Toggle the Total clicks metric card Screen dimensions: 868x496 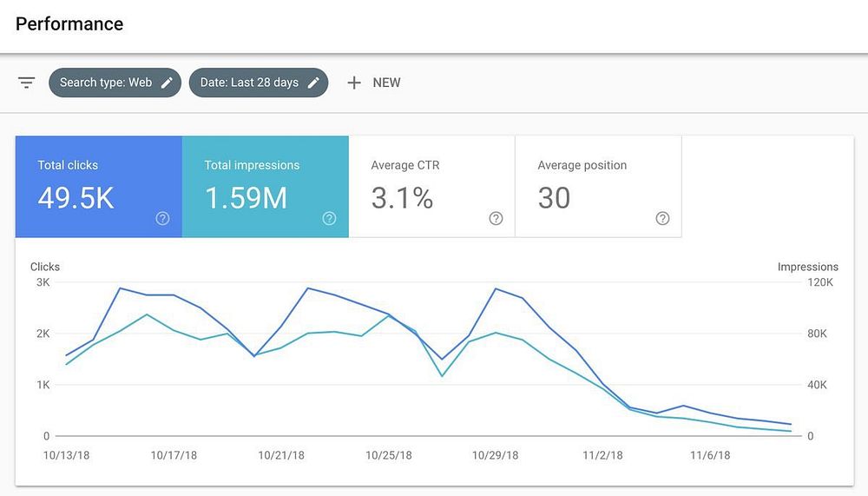point(99,187)
